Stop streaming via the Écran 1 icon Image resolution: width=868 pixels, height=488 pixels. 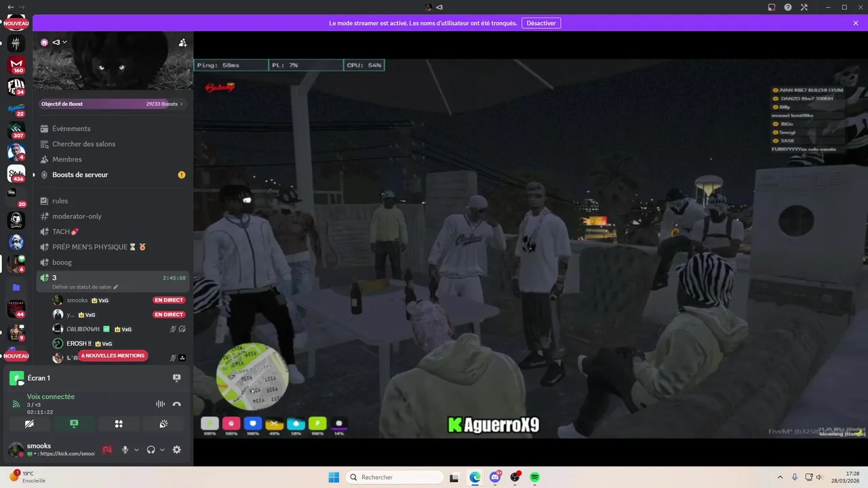tap(176, 378)
